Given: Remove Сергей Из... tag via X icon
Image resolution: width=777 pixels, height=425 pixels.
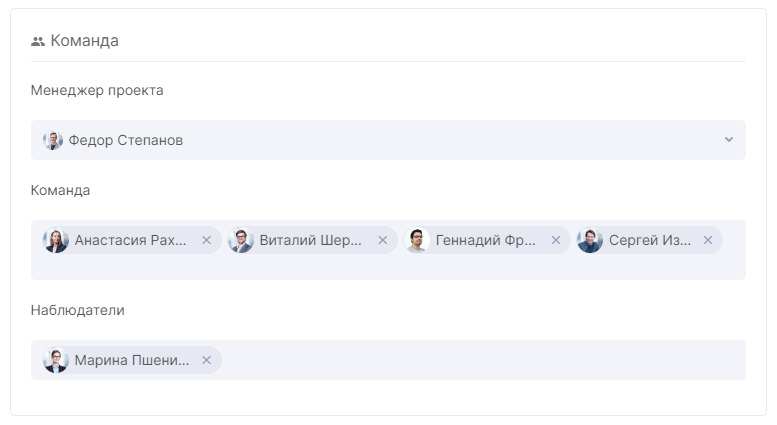Looking at the screenshot, I should (708, 240).
